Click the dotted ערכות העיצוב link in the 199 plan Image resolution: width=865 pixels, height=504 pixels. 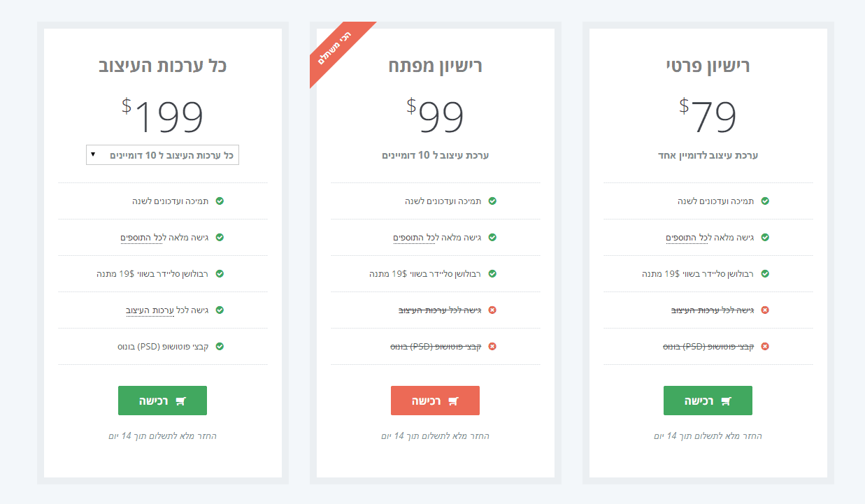click(150, 310)
